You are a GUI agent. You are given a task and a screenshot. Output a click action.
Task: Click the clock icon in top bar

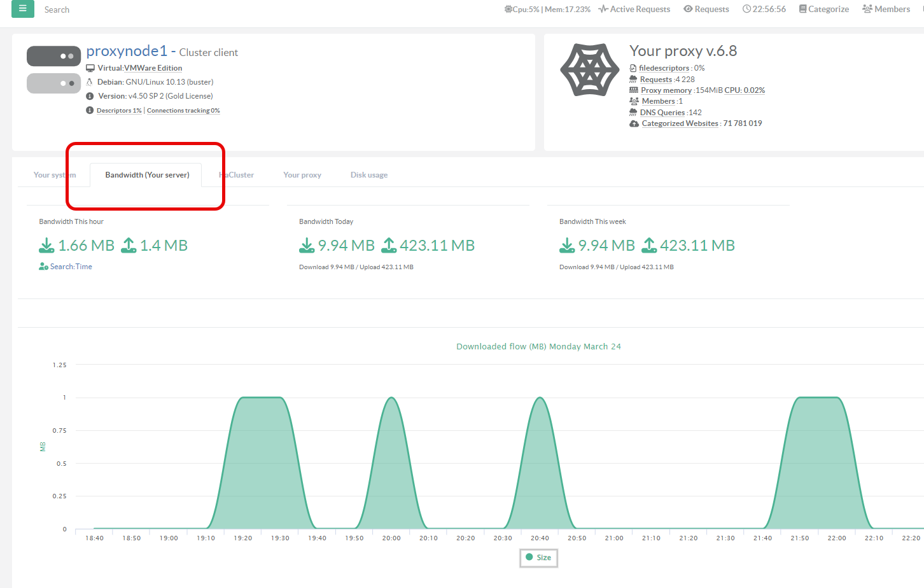coord(746,9)
